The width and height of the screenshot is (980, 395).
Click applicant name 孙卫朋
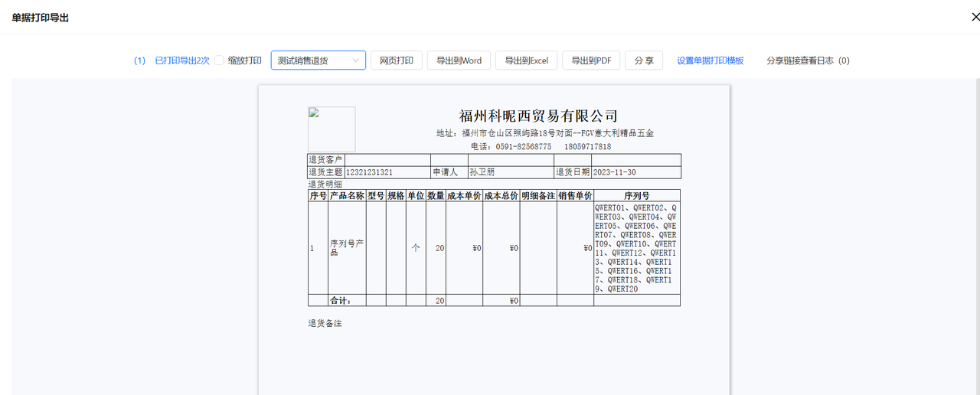[x=482, y=172]
